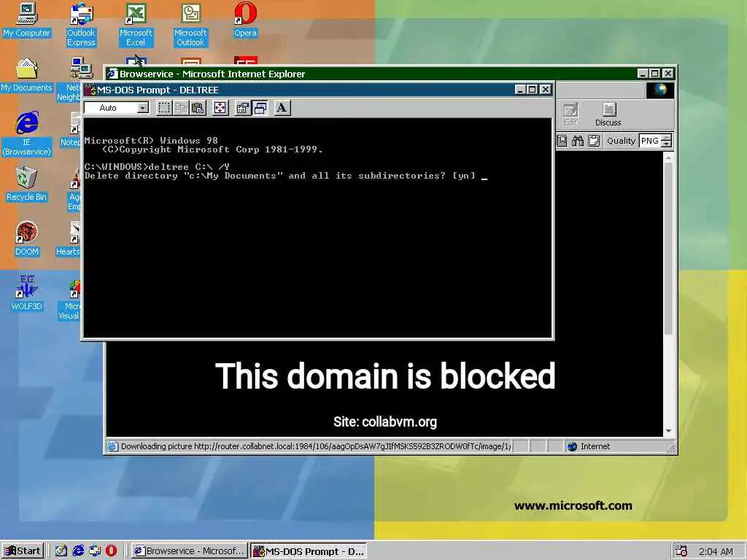Select the DOOM desktop shortcut
The image size is (747, 560).
click(x=27, y=239)
